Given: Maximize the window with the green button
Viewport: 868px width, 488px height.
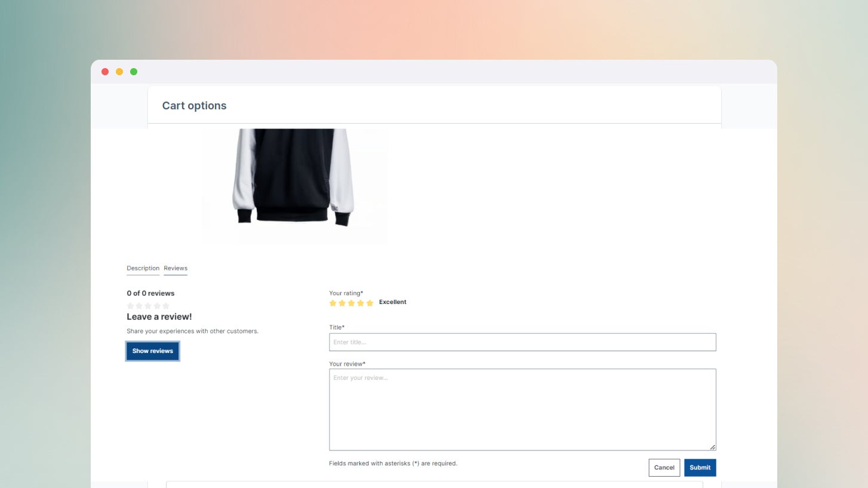Looking at the screenshot, I should click(x=134, y=72).
